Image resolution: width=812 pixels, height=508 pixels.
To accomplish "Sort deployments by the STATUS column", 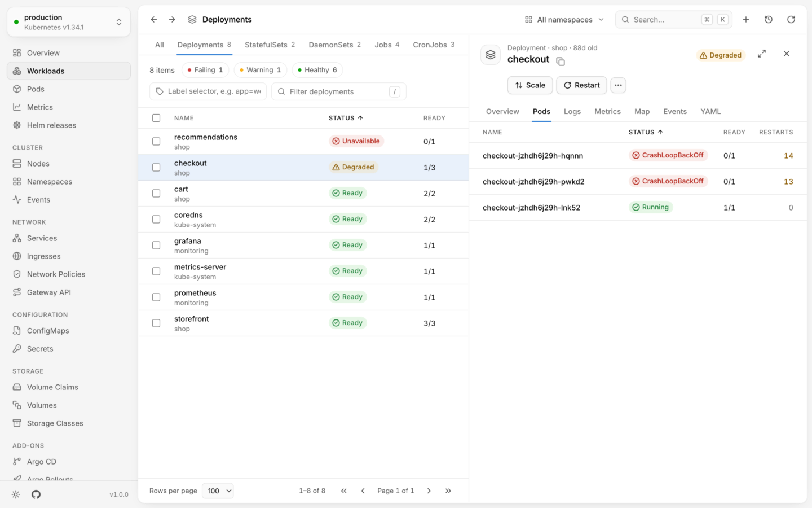I will coord(346,118).
